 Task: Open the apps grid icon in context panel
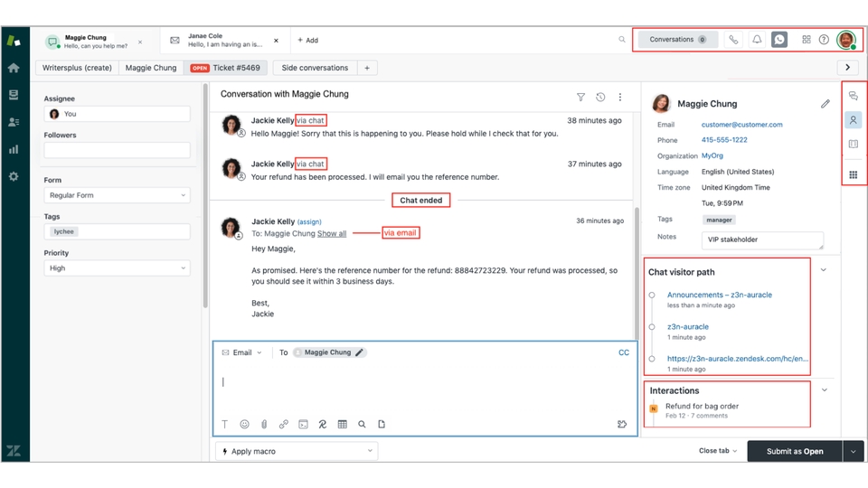pyautogui.click(x=853, y=174)
